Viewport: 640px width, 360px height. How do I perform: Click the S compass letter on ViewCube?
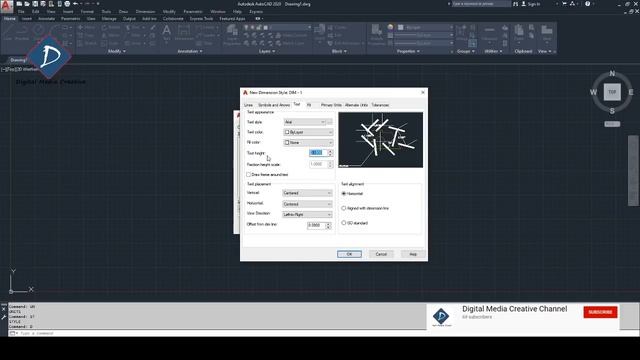click(x=612, y=111)
